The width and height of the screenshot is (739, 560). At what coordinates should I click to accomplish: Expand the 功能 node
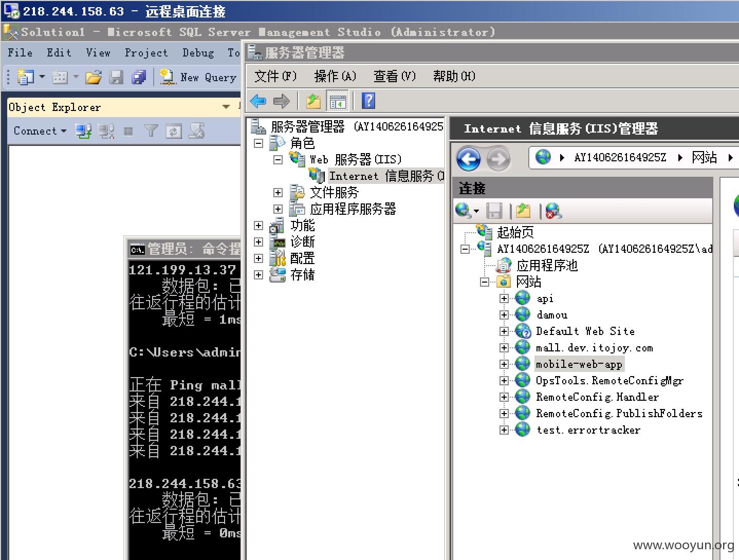point(258,226)
